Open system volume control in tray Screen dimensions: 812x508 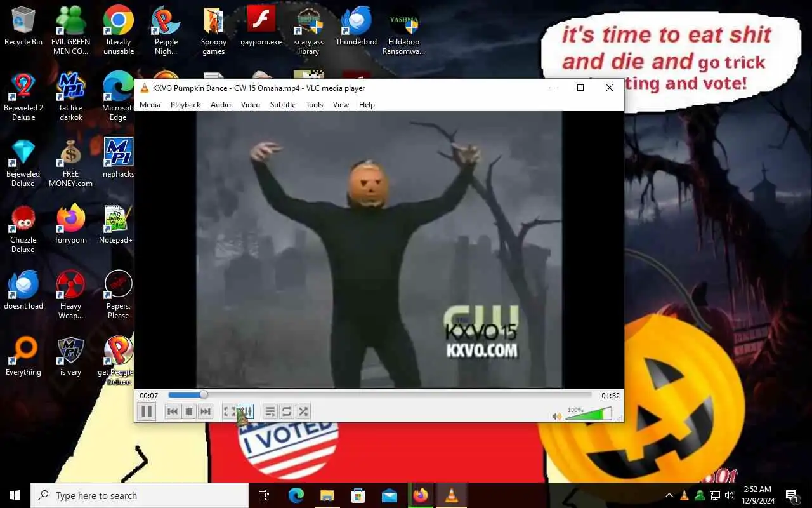click(730, 495)
